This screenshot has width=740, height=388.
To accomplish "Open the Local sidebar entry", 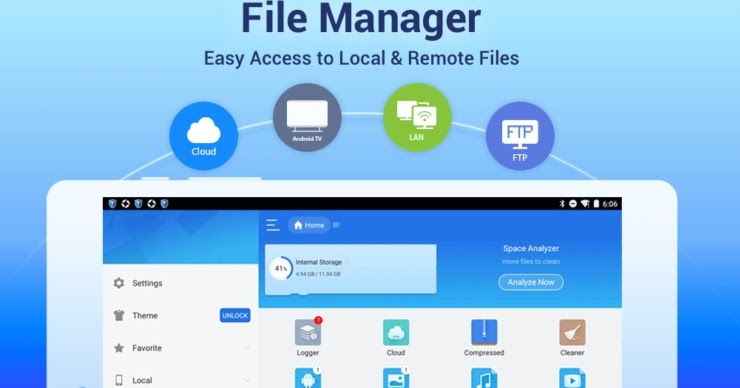I will [181, 380].
